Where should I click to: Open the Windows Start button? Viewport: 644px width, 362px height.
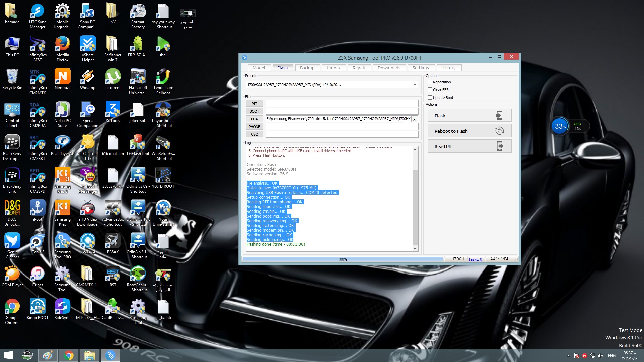tap(8, 355)
